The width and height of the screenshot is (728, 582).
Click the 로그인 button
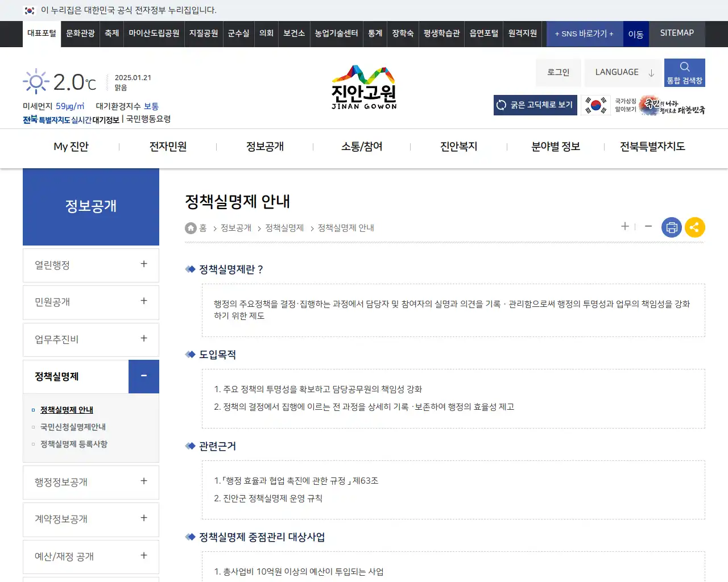558,72
